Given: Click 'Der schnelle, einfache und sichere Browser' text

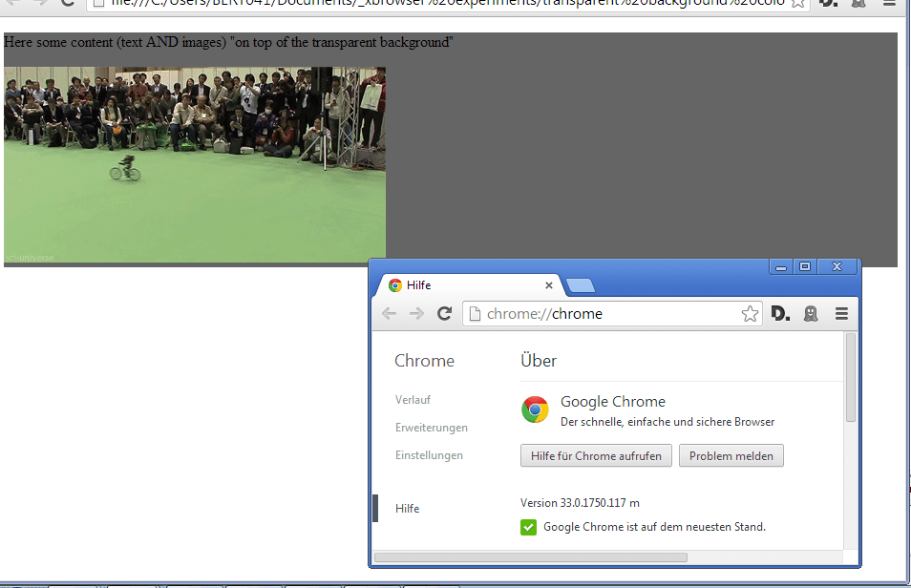Looking at the screenshot, I should coord(667,422).
